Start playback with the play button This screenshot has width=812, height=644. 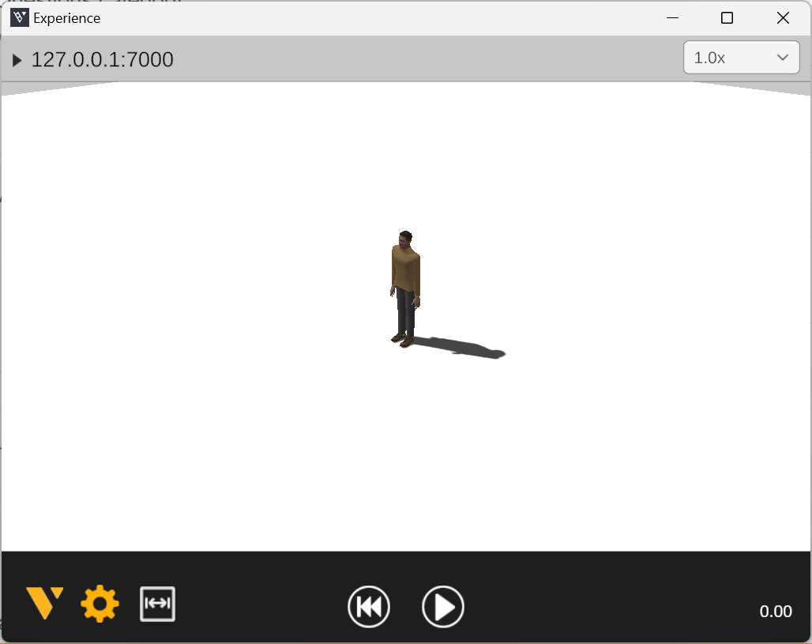pyautogui.click(x=443, y=606)
